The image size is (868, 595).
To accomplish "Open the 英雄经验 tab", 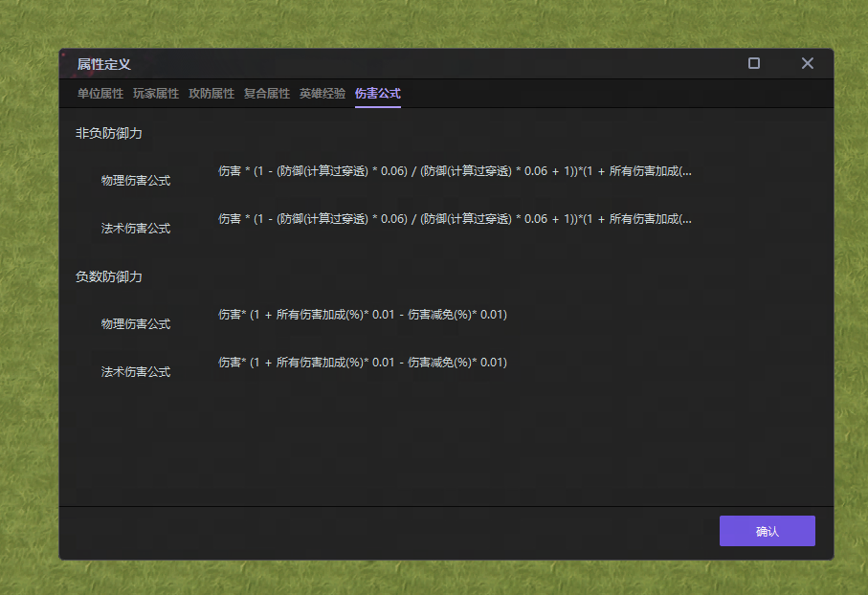I will [x=322, y=95].
